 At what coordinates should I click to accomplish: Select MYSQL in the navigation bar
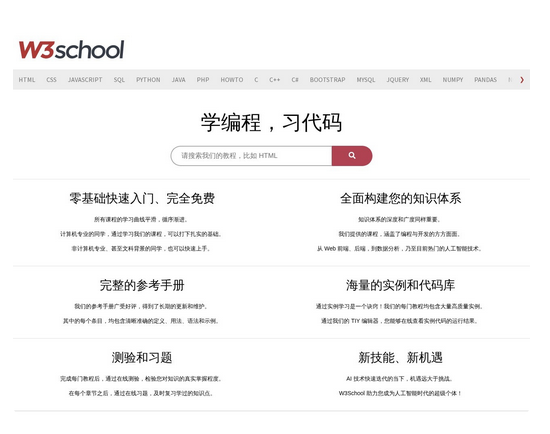(366, 80)
